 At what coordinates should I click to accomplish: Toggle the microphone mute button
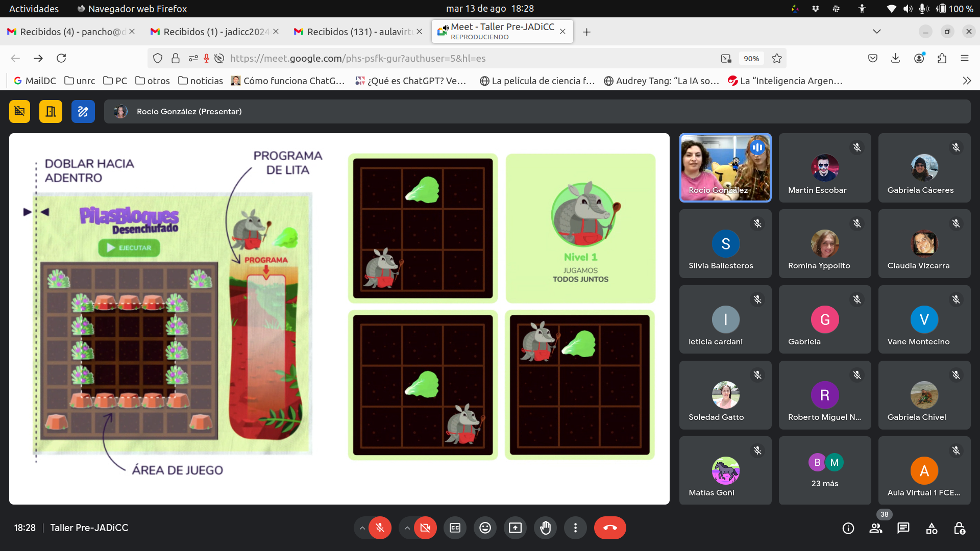coord(380,528)
